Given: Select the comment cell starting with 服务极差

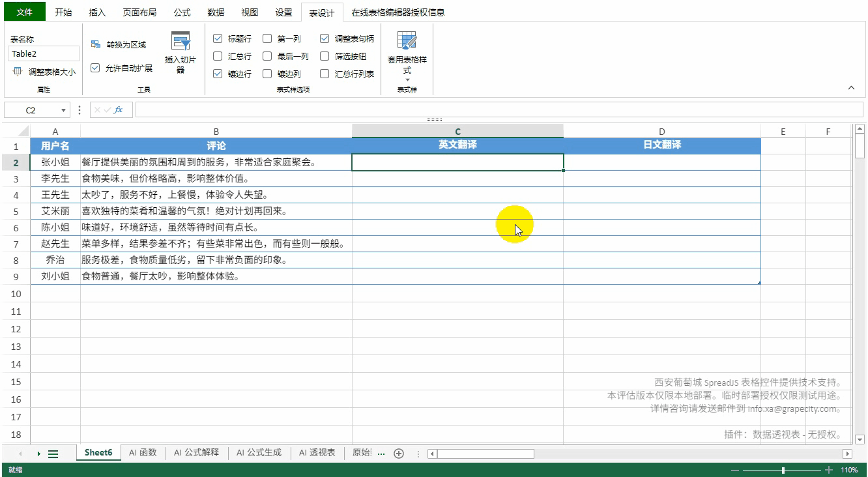Looking at the screenshot, I should (216, 260).
